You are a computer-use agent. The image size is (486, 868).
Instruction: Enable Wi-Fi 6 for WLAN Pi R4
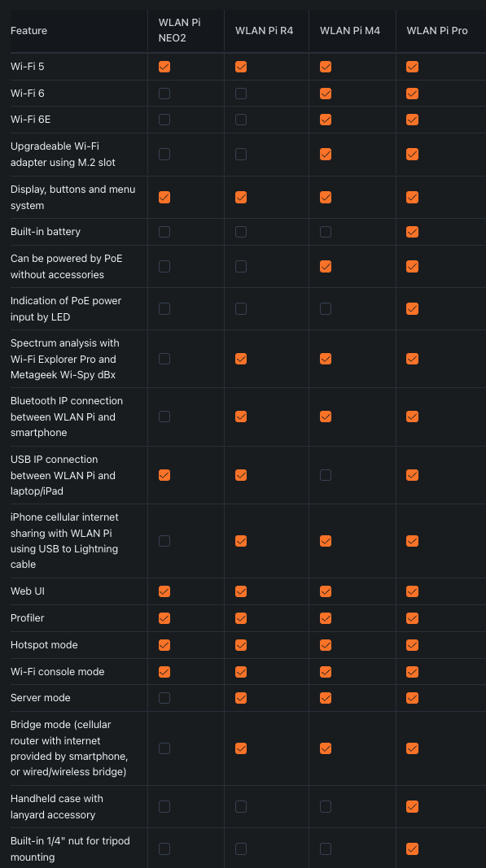(241, 94)
